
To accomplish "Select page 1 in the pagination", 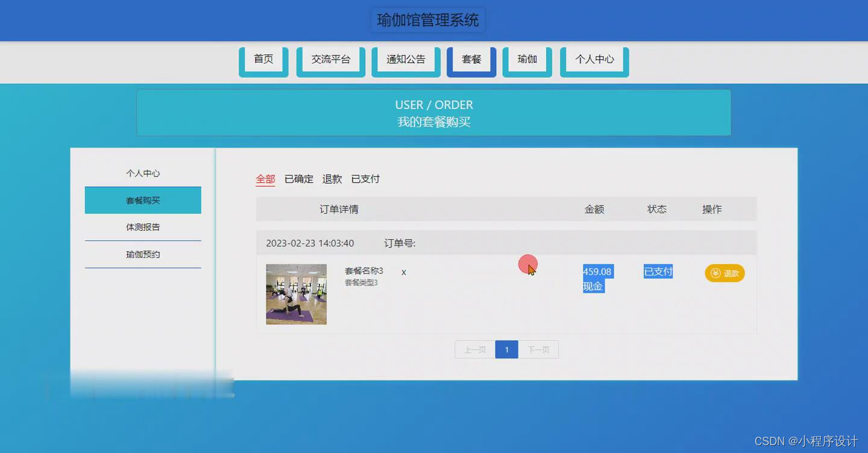I will [506, 349].
